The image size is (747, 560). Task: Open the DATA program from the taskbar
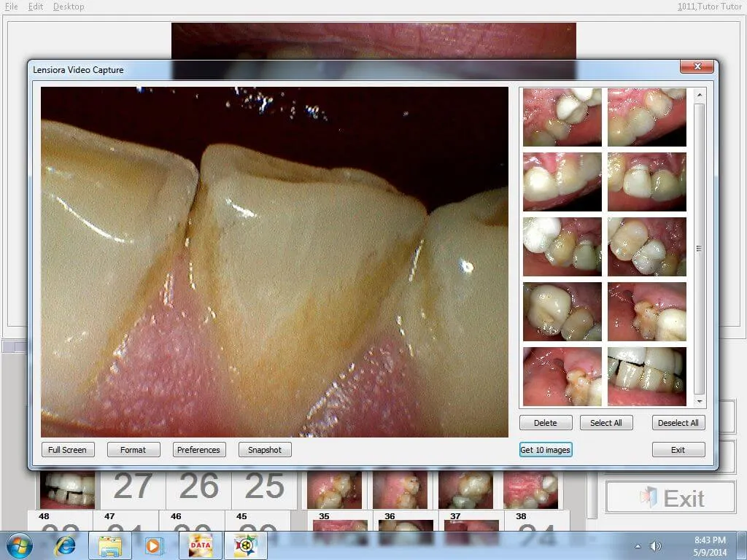198,545
